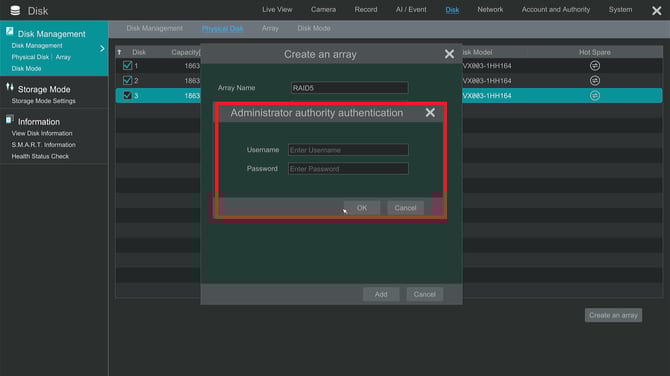This screenshot has height=376, width=670.
Task: Close the Disk settings window
Action: [656, 10]
